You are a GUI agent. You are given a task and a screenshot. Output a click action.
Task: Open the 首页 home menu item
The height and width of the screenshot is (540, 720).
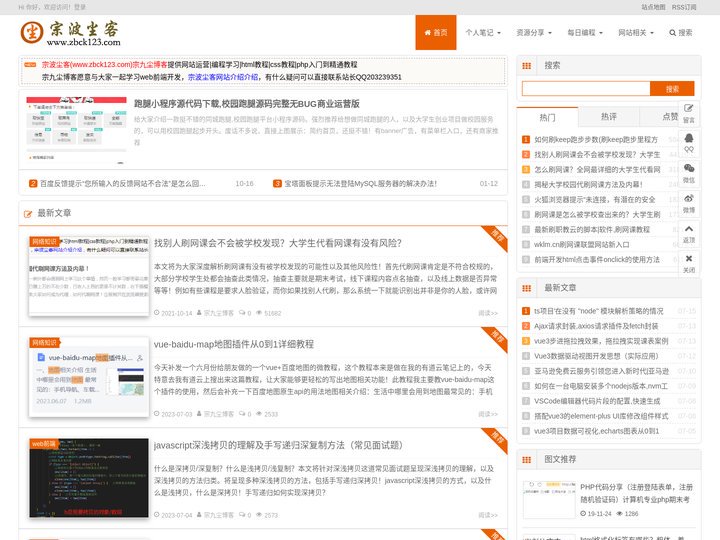click(436, 33)
